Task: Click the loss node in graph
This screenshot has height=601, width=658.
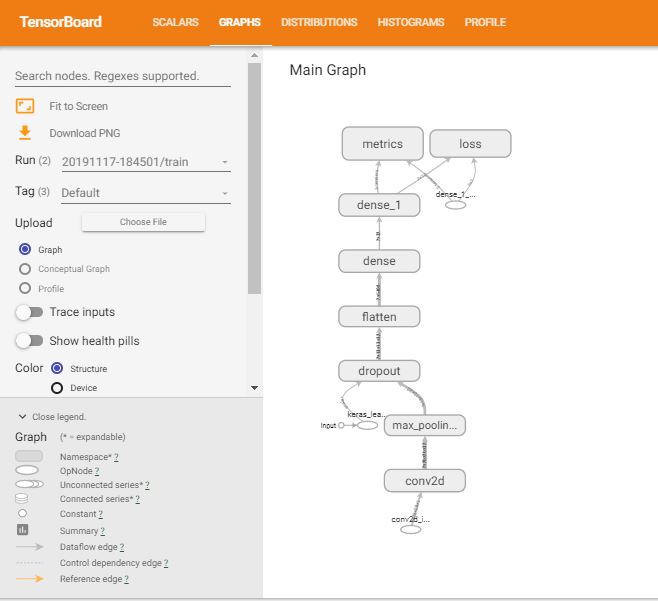Action: (470, 144)
